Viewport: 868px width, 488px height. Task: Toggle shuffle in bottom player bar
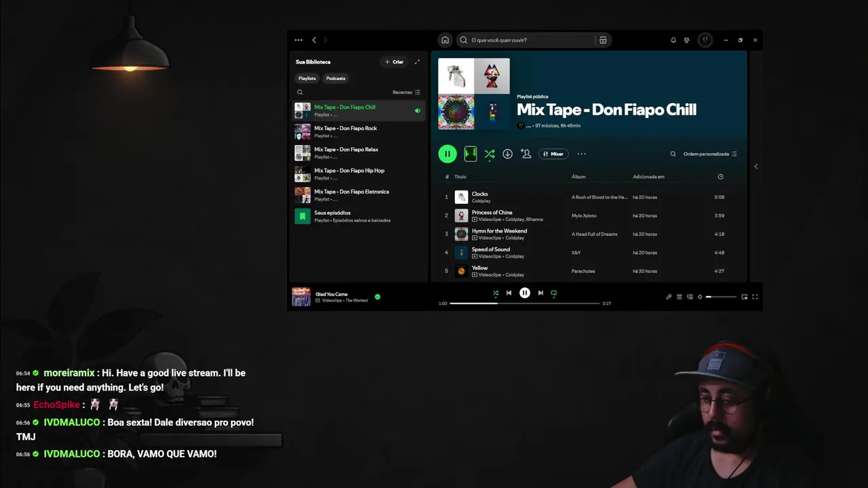(496, 293)
